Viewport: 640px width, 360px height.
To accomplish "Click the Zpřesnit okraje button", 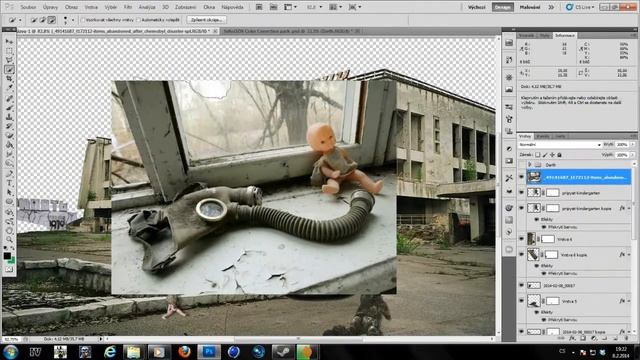I will [x=206, y=20].
